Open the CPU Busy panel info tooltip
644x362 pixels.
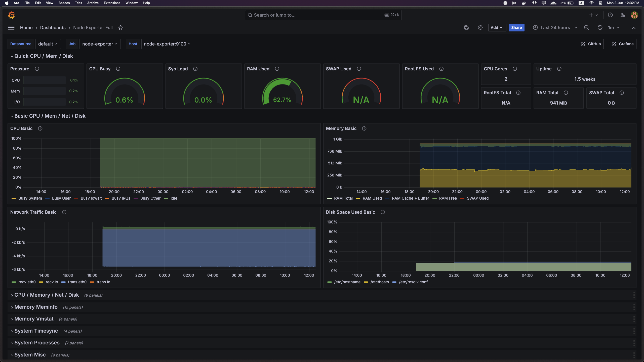[118, 69]
